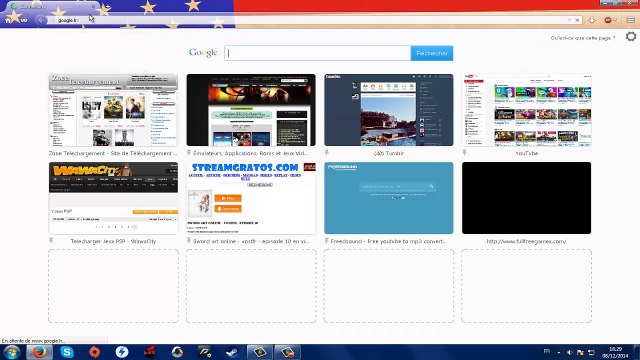Screen dimensions: 640x360
Task: Open the Firefox hamburger menu
Action: point(631,20)
